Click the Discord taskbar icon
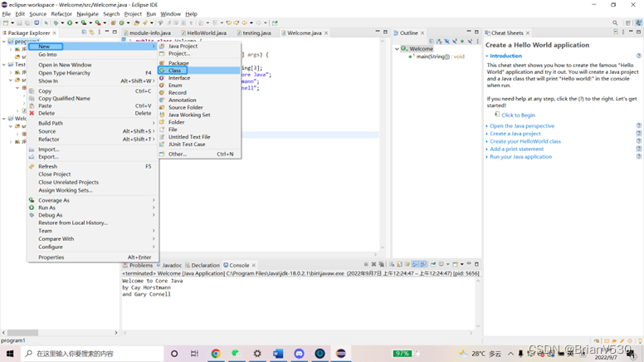Viewport: 644px width, 362px height. [x=299, y=354]
